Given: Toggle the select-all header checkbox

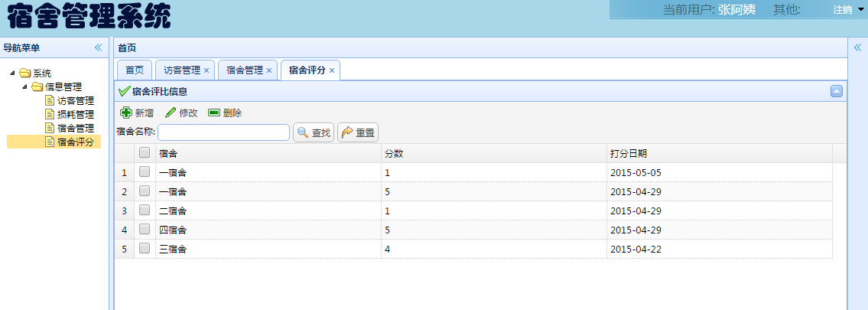Looking at the screenshot, I should pyautogui.click(x=145, y=153).
